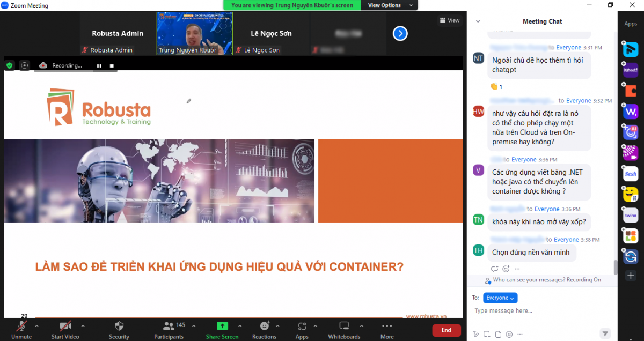Click the Robusta logo on the slide
Image resolution: width=644 pixels, height=341 pixels.
click(99, 107)
